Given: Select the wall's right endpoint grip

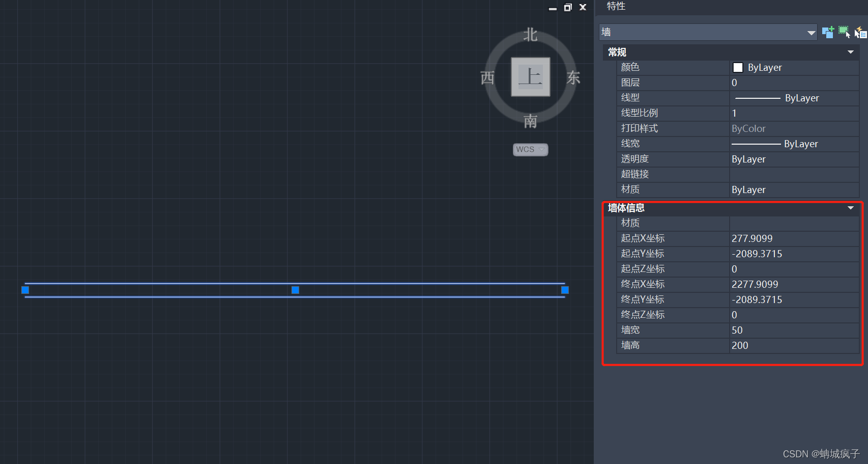Looking at the screenshot, I should [565, 290].
